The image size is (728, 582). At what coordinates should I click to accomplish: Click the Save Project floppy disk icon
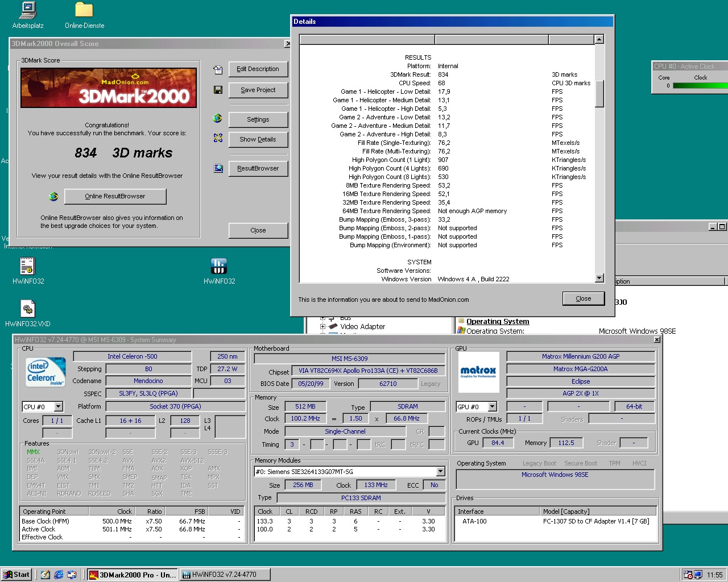coord(218,90)
